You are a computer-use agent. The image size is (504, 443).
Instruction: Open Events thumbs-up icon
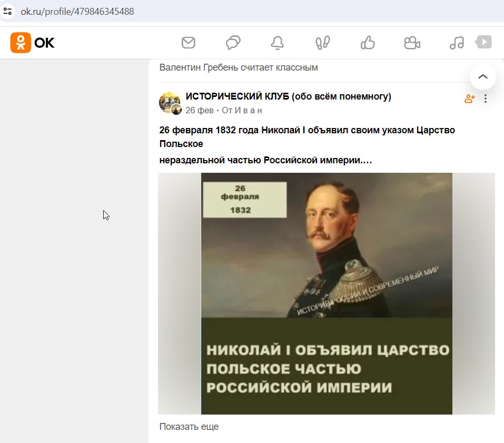(x=368, y=43)
